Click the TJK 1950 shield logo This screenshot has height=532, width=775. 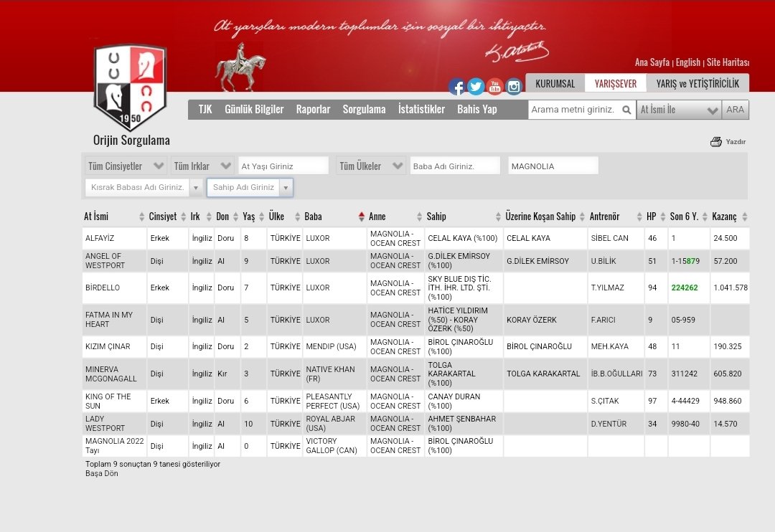pos(131,87)
